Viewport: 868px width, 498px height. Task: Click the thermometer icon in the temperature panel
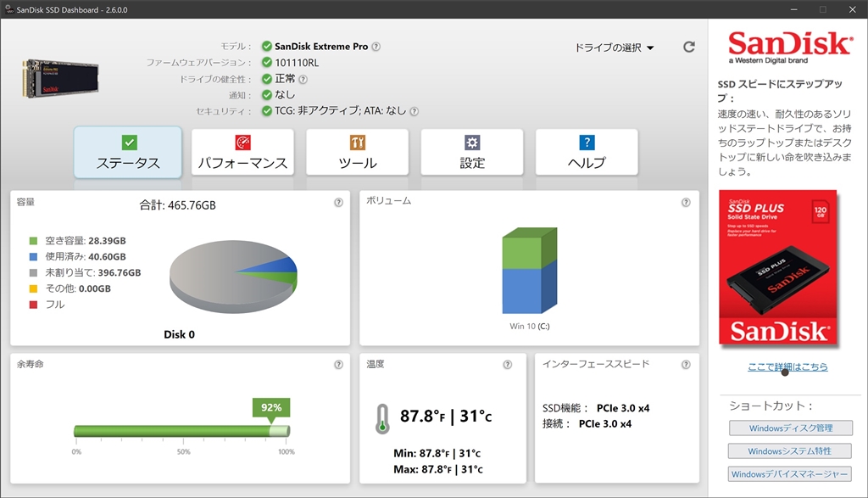(382, 419)
